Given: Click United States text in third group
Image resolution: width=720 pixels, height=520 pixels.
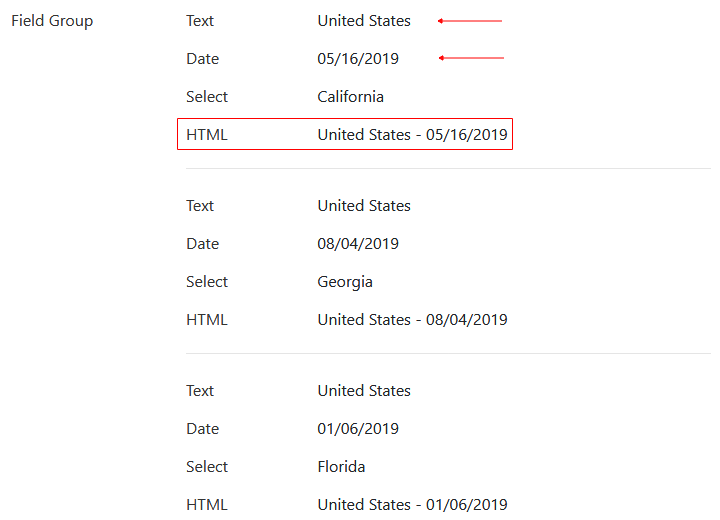Looking at the screenshot, I should (364, 391).
